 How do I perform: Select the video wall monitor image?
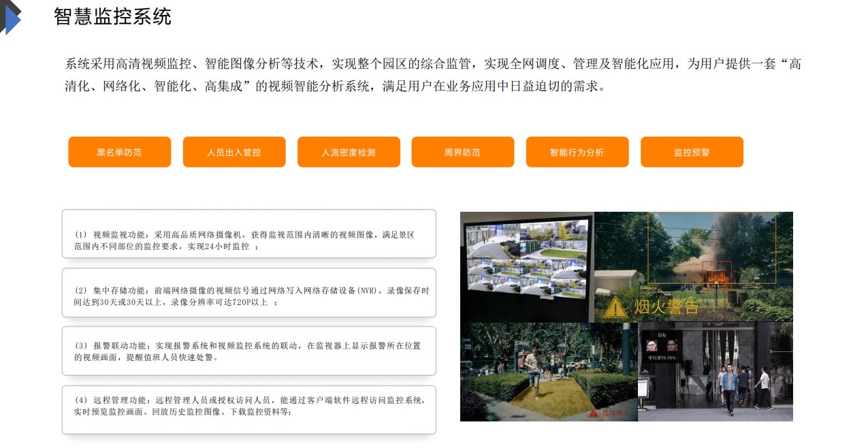[x=526, y=266]
